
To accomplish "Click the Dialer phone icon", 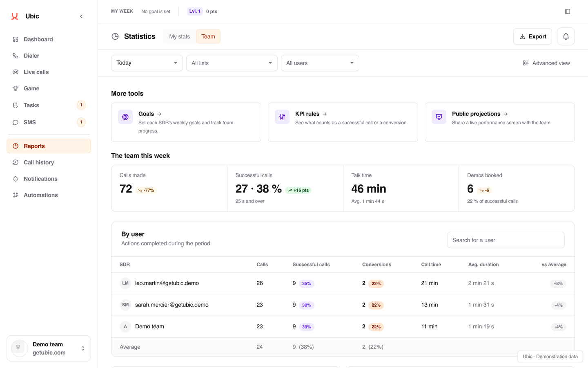I will coord(16,56).
